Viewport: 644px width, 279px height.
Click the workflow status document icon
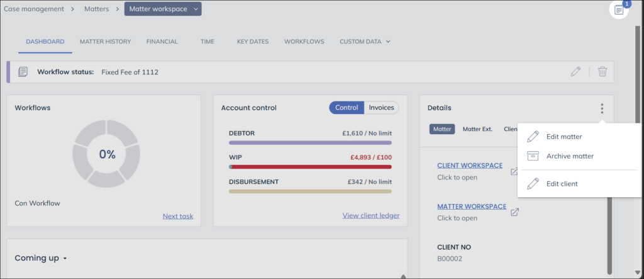pos(23,72)
